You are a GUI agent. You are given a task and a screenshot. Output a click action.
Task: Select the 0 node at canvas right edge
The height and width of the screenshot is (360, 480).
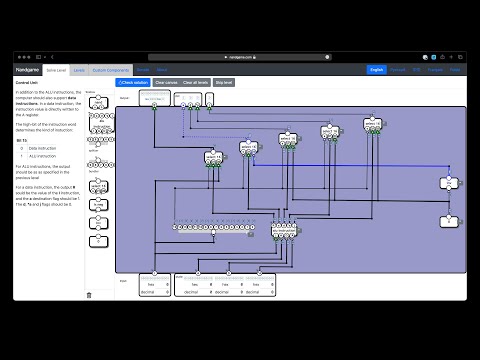(x=449, y=221)
